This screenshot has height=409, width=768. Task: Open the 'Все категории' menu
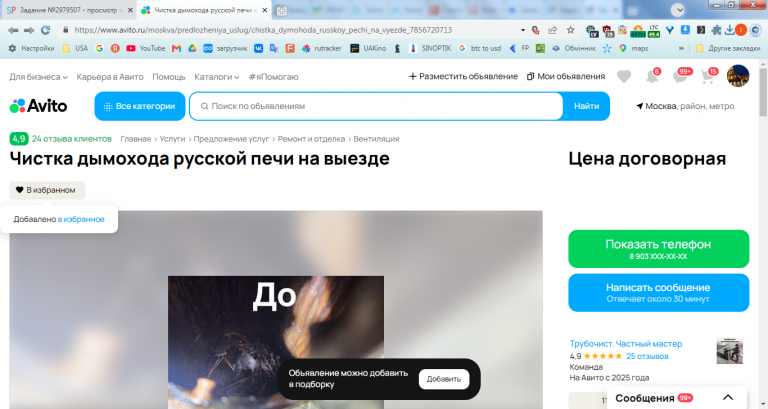click(x=140, y=106)
